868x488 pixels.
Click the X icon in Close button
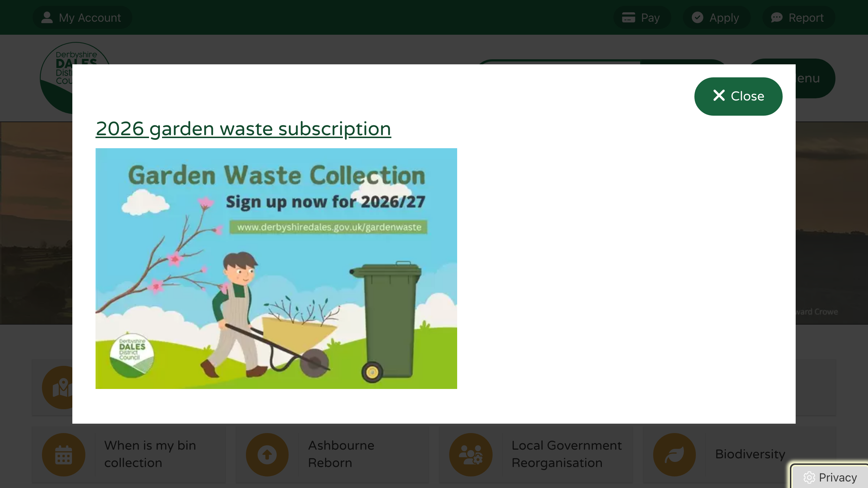coord(719,96)
